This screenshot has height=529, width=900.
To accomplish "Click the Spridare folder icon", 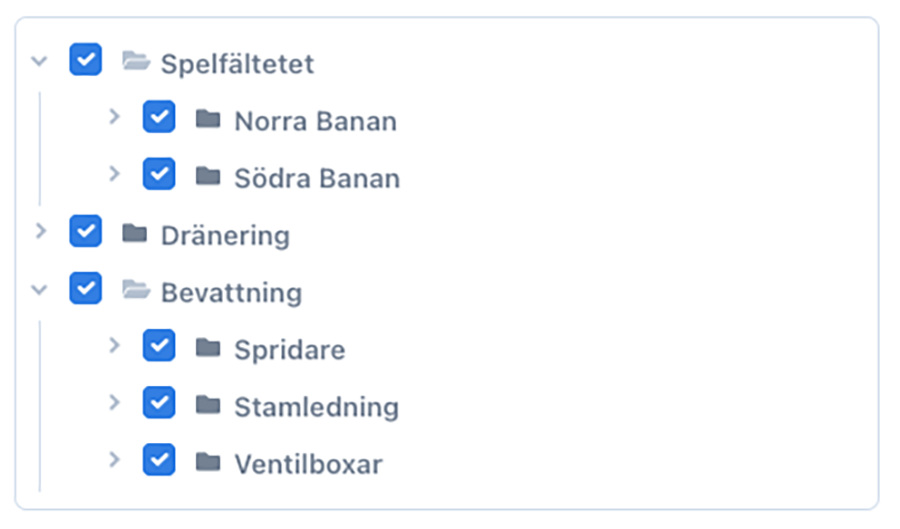I will tap(208, 347).
